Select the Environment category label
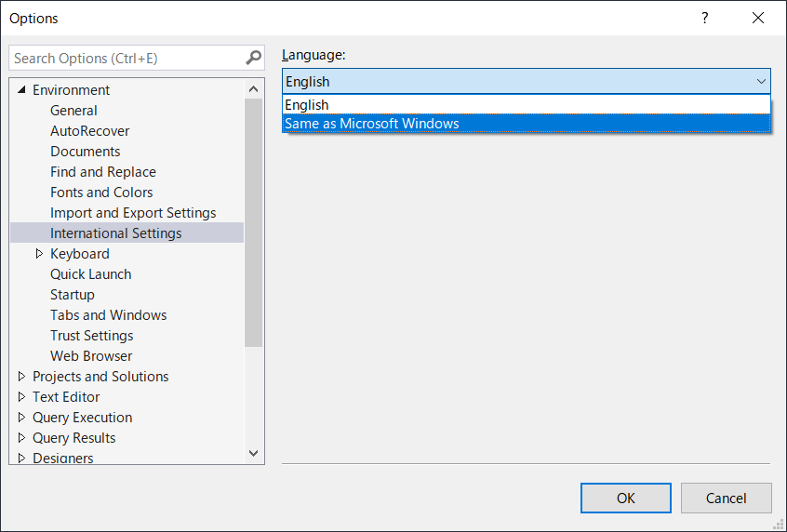The width and height of the screenshot is (787, 532). pyautogui.click(x=71, y=90)
